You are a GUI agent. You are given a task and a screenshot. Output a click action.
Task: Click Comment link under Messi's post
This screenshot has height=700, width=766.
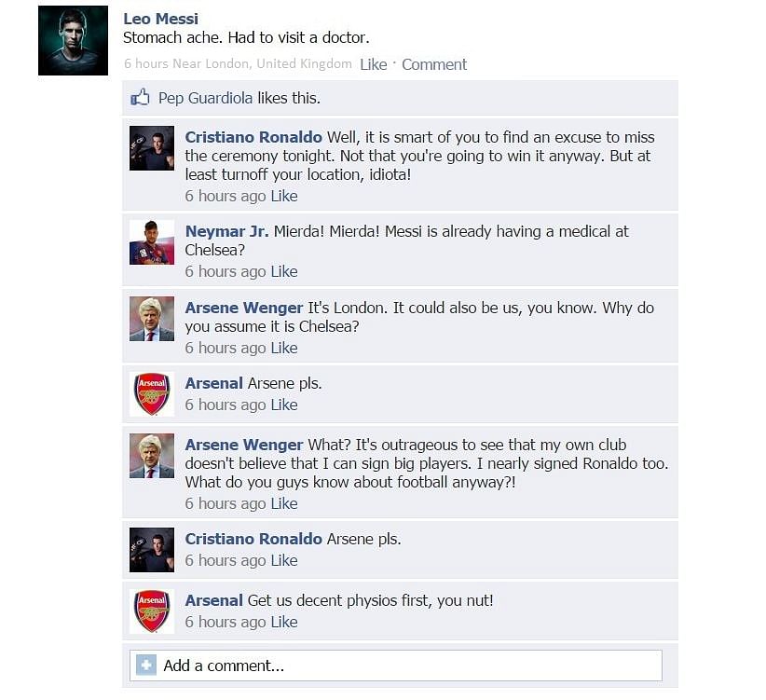(x=434, y=64)
